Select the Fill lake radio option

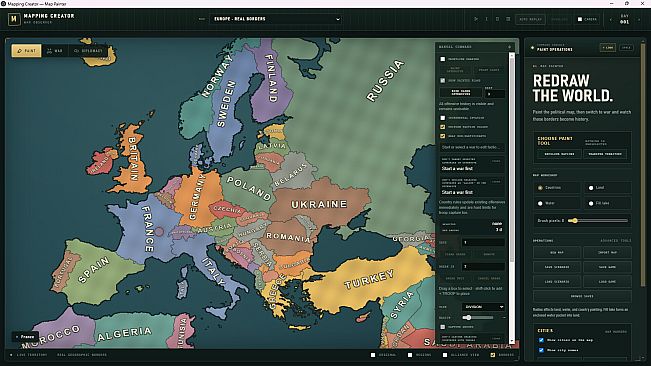coord(591,203)
